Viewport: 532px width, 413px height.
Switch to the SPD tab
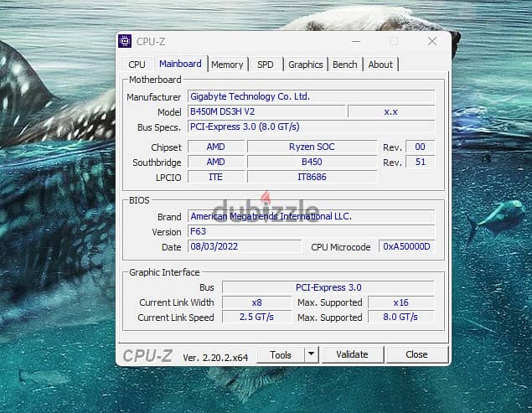point(265,65)
